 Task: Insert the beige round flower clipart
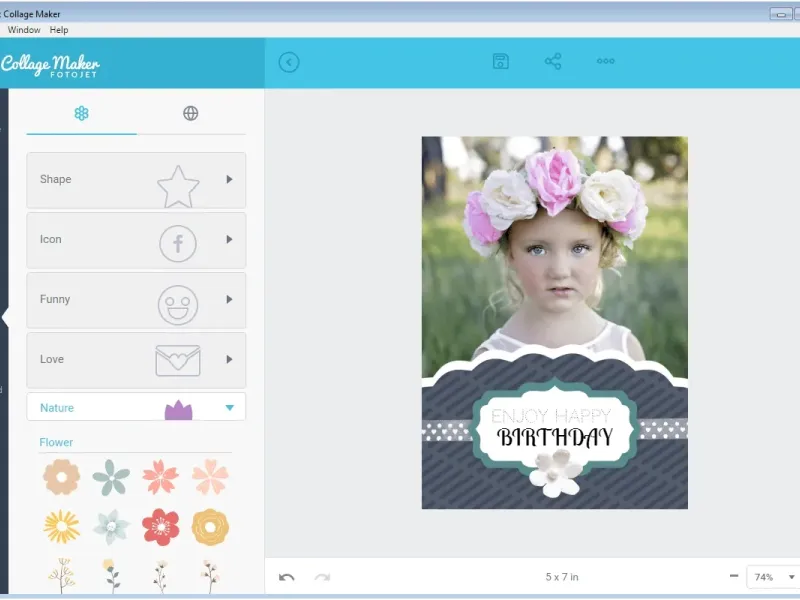[x=61, y=477]
